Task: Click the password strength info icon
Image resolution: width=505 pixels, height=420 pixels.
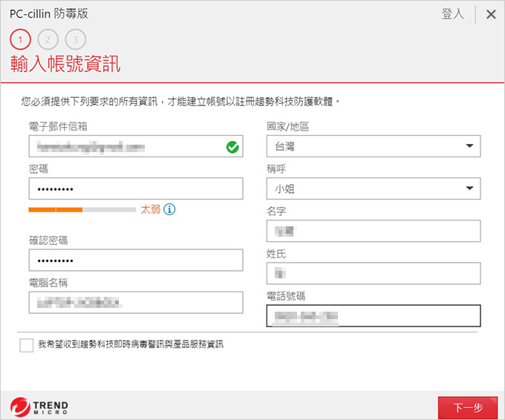Action: tap(169, 209)
